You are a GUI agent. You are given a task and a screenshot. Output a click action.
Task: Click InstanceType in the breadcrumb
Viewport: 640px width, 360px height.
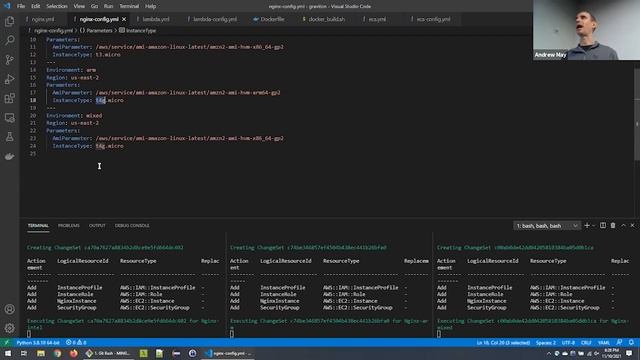tap(140, 30)
